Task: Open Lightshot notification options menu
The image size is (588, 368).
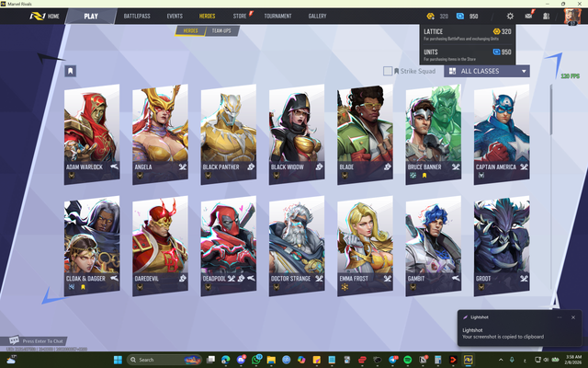Action: [x=560, y=317]
